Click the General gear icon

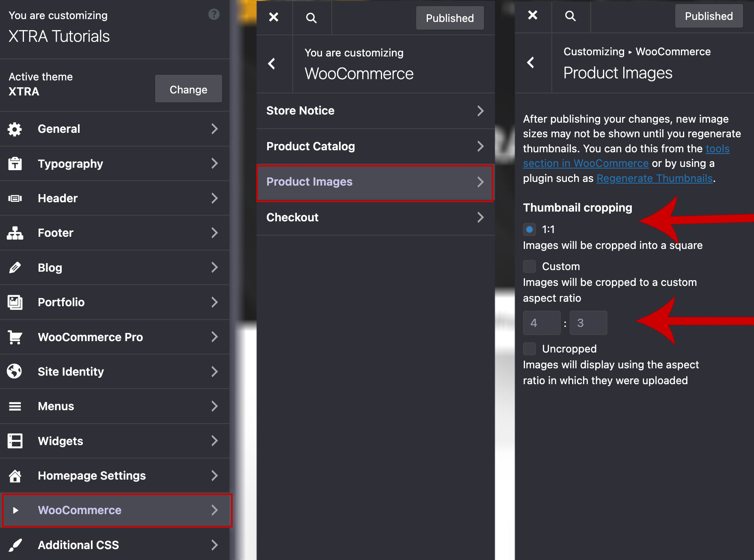coord(15,129)
